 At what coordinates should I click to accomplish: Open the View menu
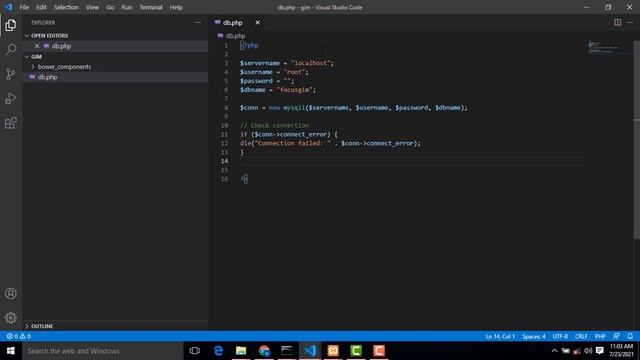[x=92, y=7]
